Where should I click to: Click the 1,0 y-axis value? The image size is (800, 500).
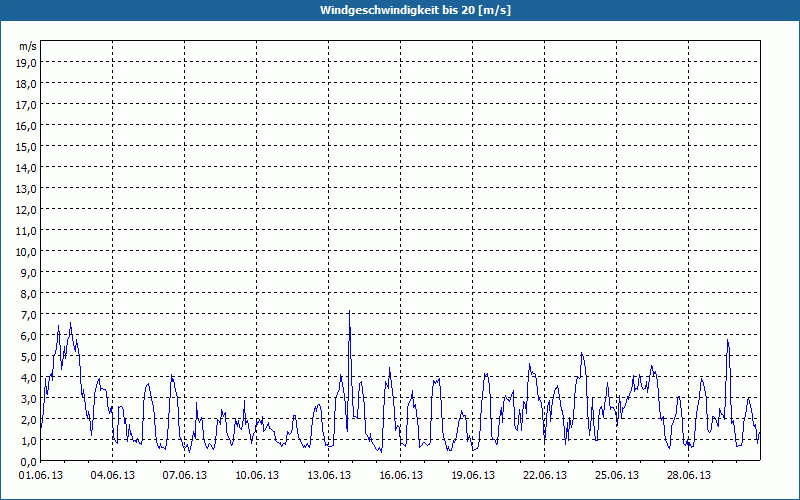29,441
